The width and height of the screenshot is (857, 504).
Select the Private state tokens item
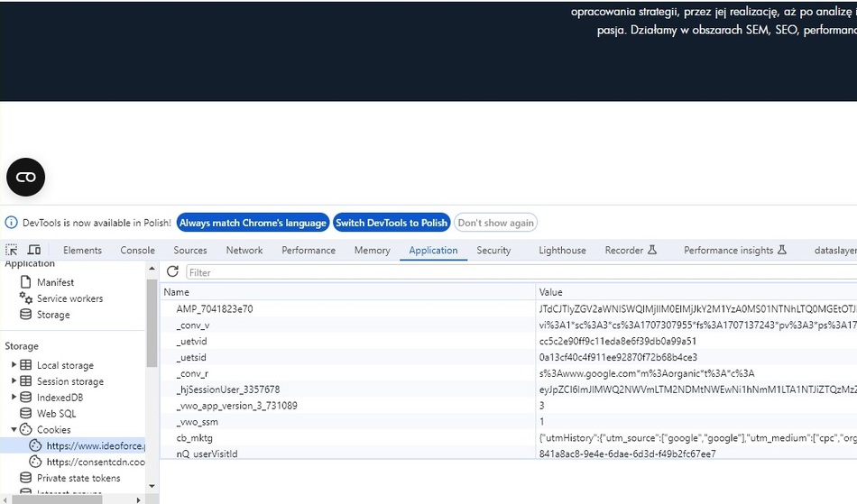(x=78, y=479)
